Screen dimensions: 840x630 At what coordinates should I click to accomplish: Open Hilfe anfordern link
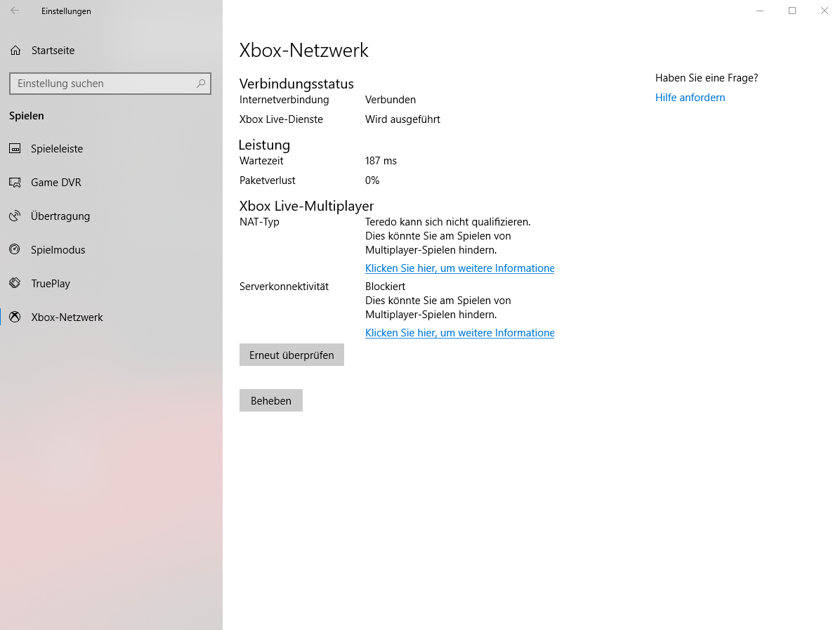(x=690, y=98)
